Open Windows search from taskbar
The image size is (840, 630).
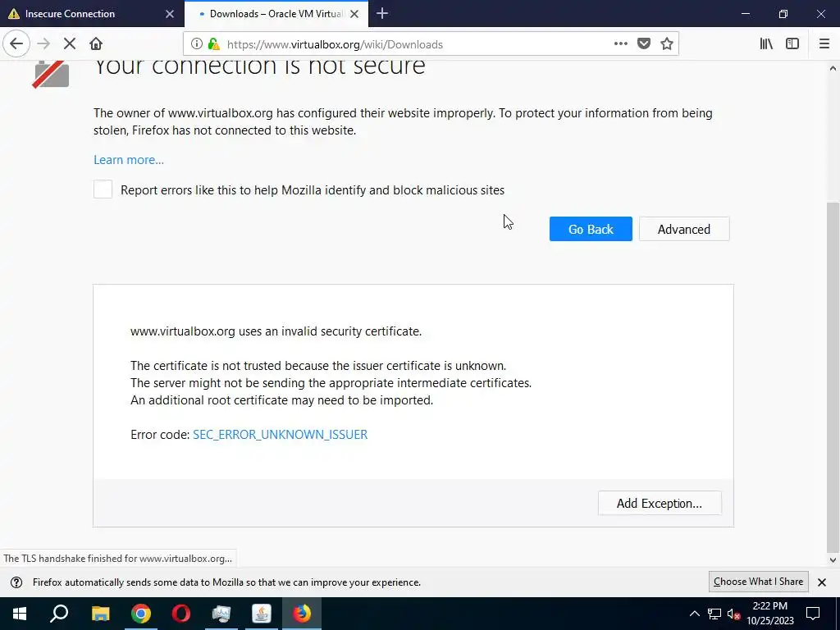59,614
